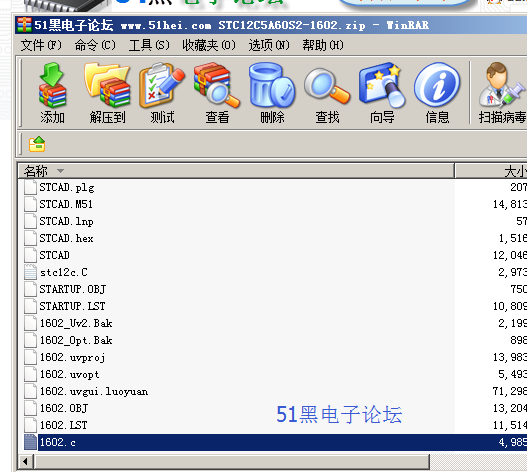Select file stc12c.C

tap(64, 272)
